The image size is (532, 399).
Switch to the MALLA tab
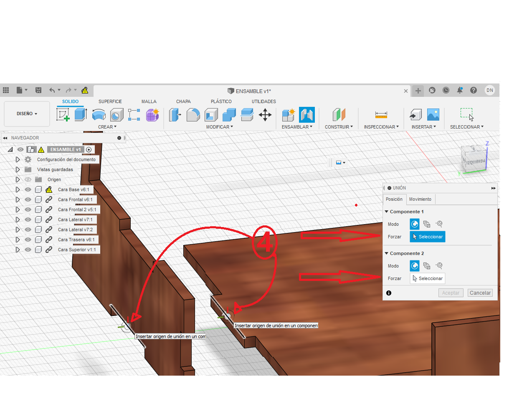click(149, 101)
